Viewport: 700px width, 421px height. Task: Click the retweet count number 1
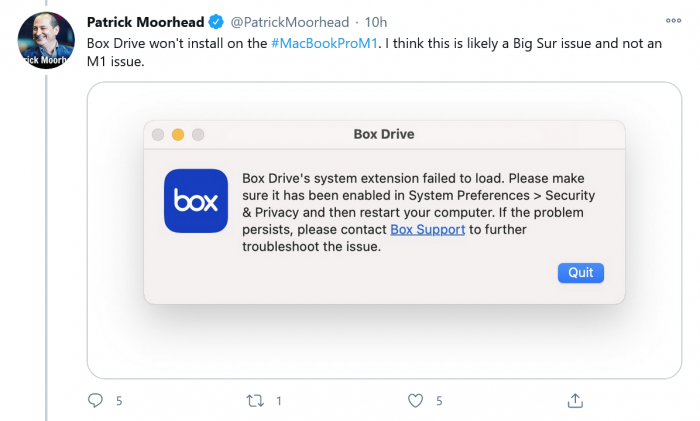278,400
